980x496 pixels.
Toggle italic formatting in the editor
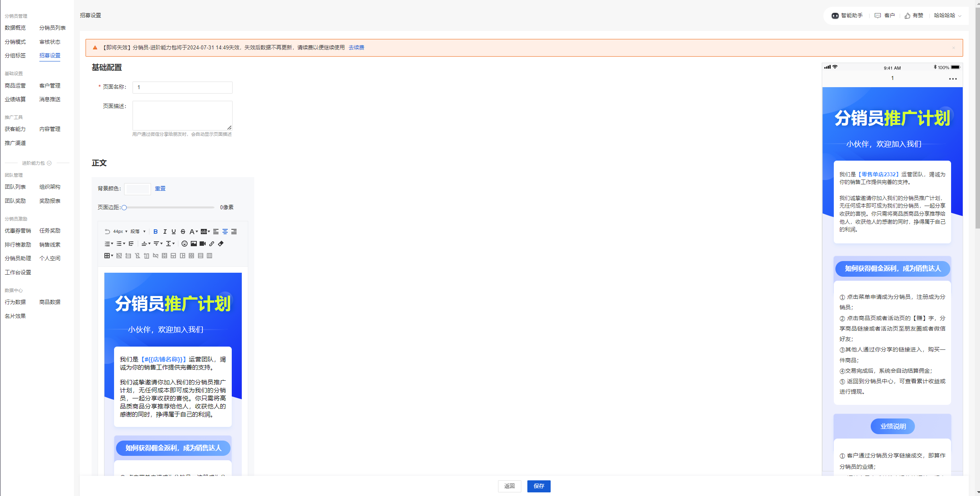(x=165, y=232)
